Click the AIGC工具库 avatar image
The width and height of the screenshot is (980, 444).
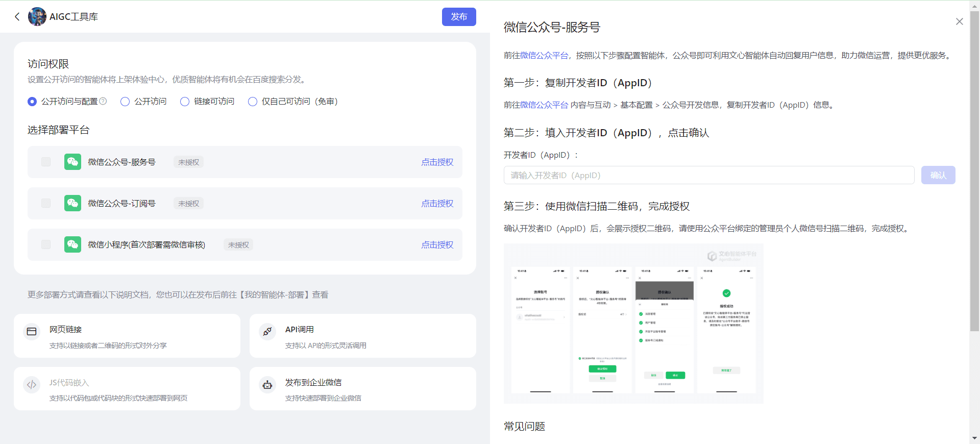pyautogui.click(x=37, y=17)
